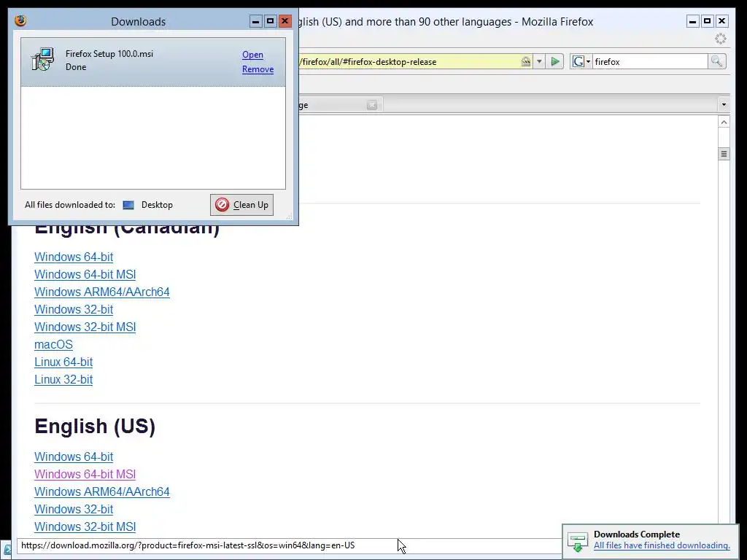
Task: Remove Firefox Setup 100.0.msi from the downloads list
Action: coord(258,69)
